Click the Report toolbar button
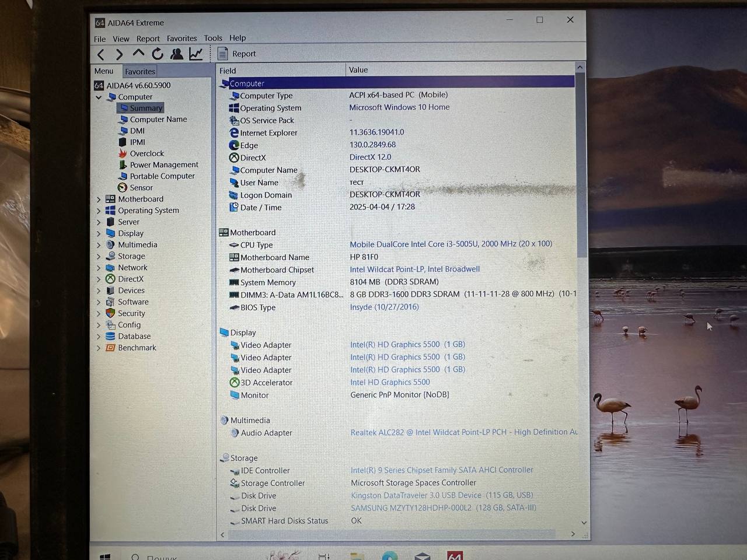This screenshot has height=560, width=747. pos(237,54)
